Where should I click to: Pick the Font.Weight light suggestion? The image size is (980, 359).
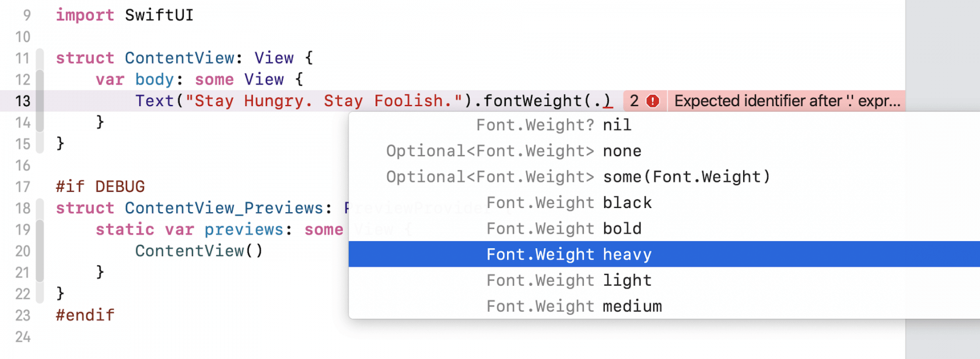pos(568,280)
